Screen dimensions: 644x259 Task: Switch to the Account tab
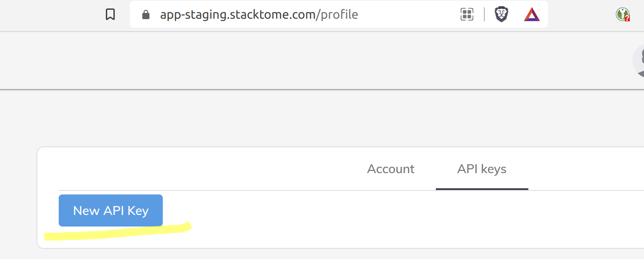pos(390,169)
